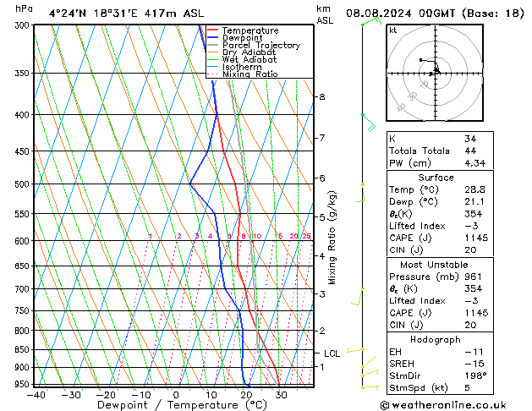Click the Most Unstable section heading

tap(434, 265)
